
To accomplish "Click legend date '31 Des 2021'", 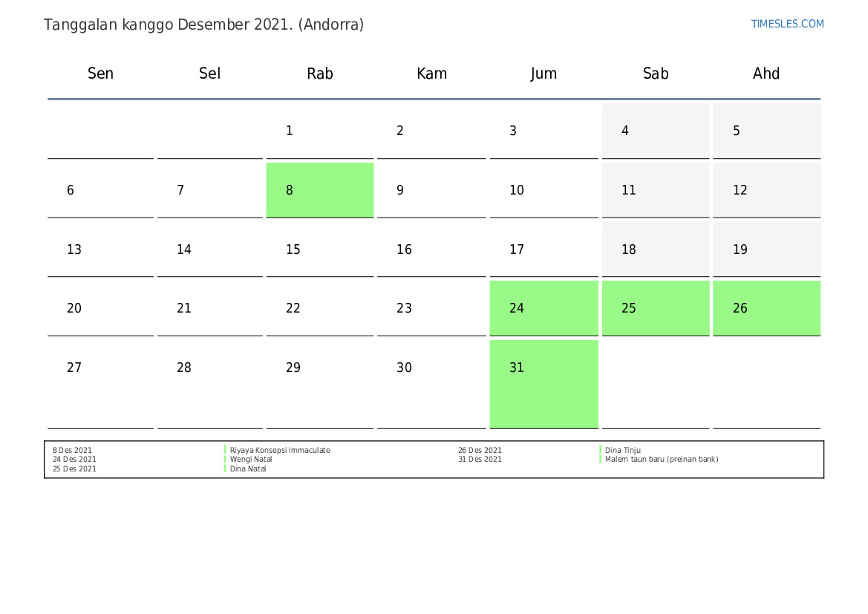I will coord(480,459).
